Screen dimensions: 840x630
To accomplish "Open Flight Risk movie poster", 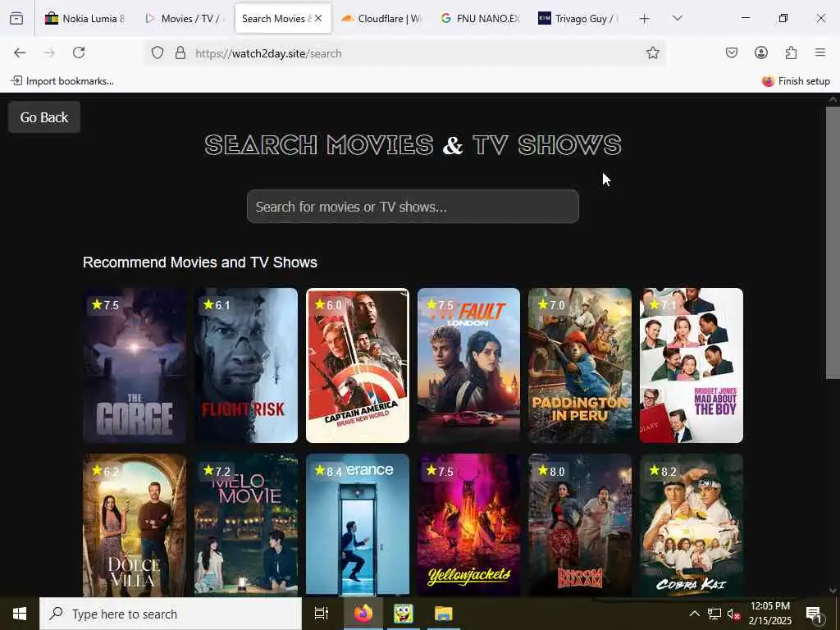I will (x=246, y=365).
